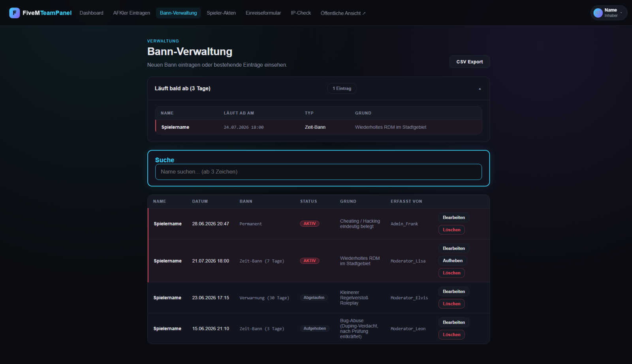Click the Permanent ban type cell
Image resolution: width=632 pixels, height=364 pixels.
point(251,224)
